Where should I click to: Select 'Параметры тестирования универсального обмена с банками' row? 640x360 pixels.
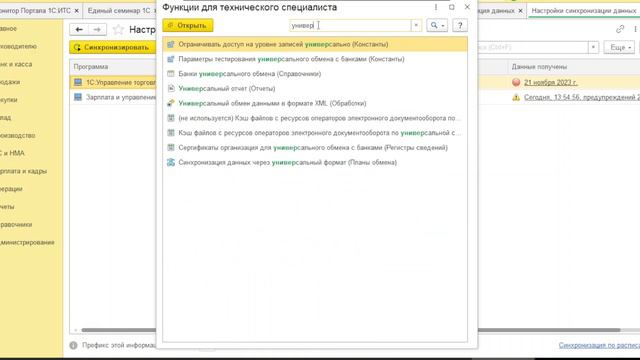[x=315, y=59]
